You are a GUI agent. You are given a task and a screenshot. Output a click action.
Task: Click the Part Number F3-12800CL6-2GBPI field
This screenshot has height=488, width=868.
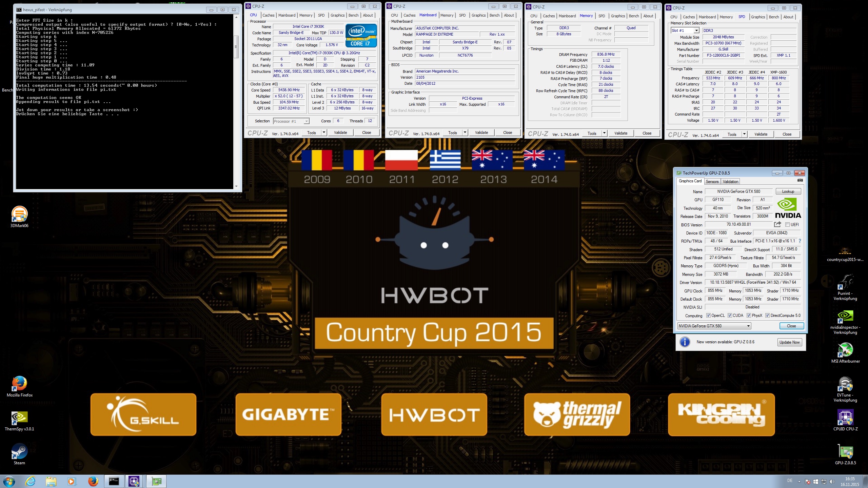723,56
